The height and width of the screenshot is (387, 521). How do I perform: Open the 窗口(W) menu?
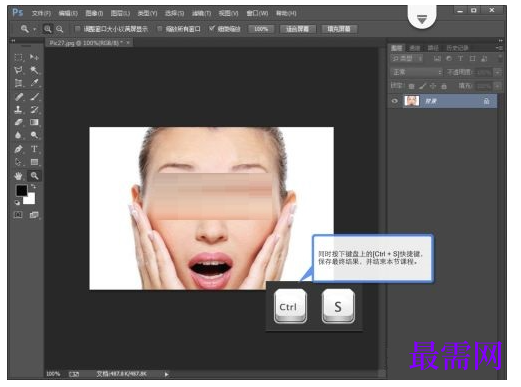click(x=257, y=13)
